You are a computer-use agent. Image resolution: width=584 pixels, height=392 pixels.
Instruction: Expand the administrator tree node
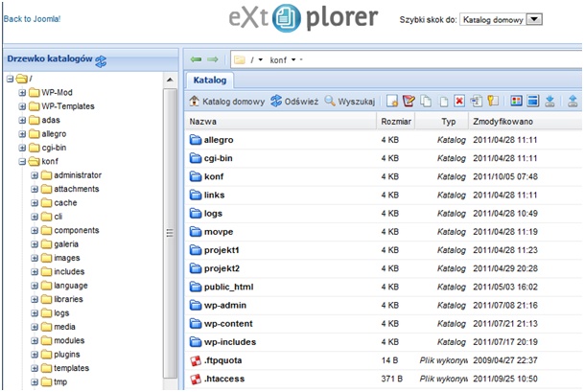[x=35, y=175]
